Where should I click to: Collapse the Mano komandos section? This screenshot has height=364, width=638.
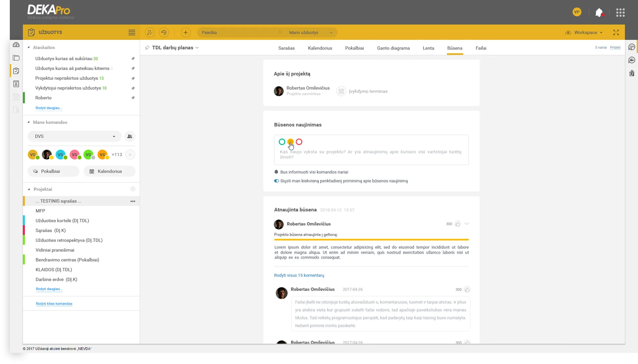(x=28, y=122)
